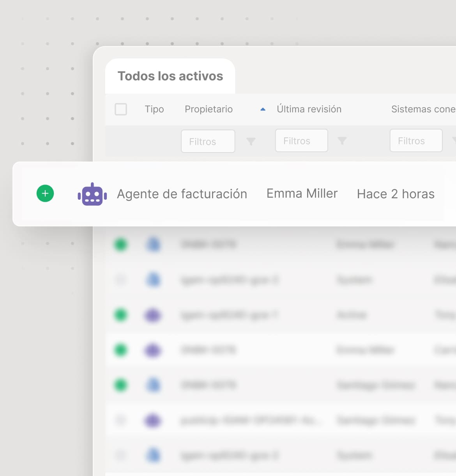Click the purple robot agent icon
The image size is (456, 476).
point(92,194)
